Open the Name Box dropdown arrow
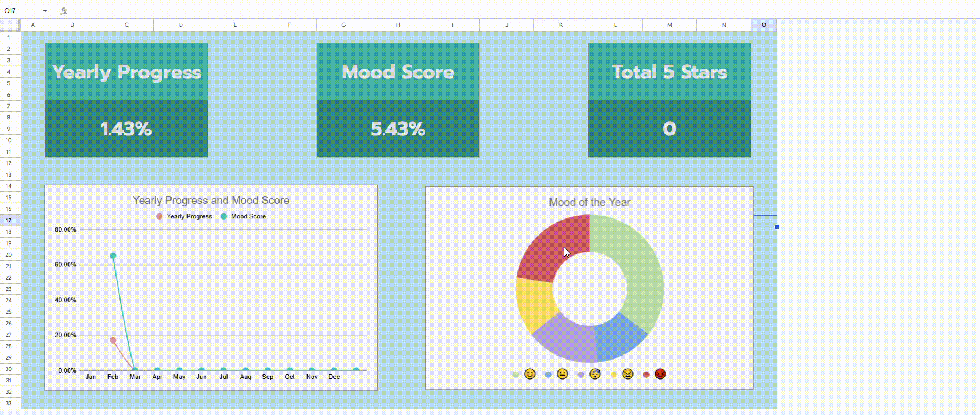The image size is (980, 415). pos(45,11)
